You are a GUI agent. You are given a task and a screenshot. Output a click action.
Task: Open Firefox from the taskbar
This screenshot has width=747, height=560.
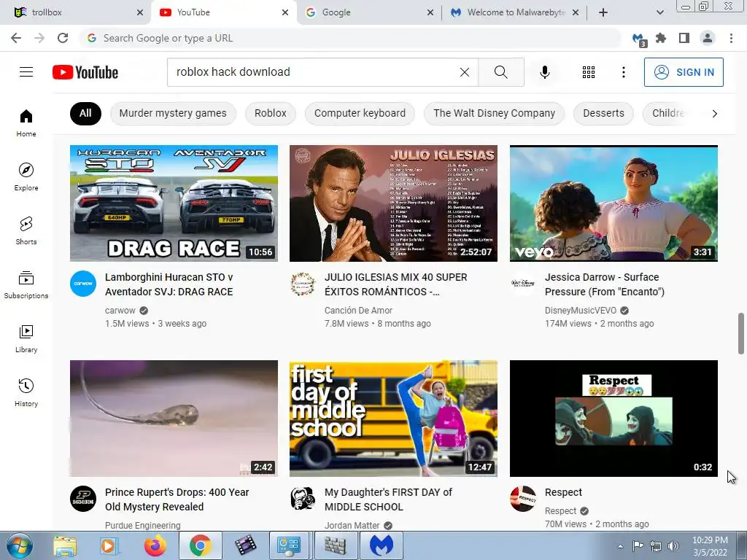(x=155, y=545)
